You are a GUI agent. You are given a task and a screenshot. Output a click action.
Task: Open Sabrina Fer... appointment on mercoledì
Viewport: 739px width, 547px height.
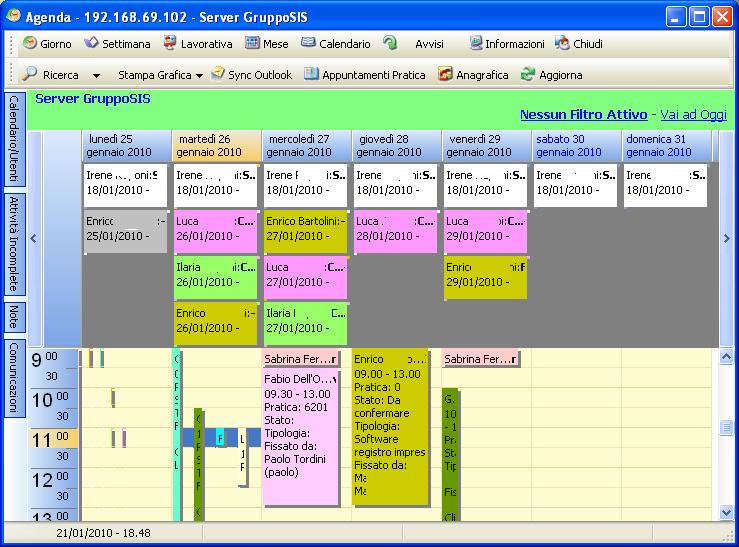tap(301, 359)
